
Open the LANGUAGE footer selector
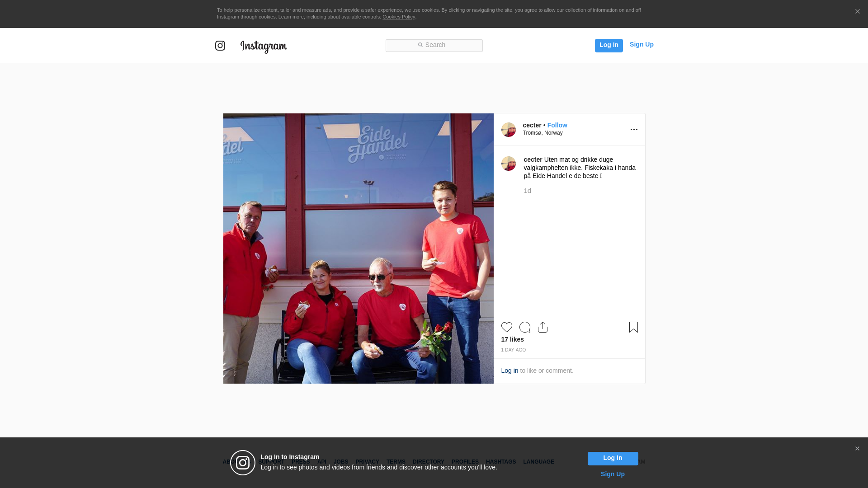(539, 462)
